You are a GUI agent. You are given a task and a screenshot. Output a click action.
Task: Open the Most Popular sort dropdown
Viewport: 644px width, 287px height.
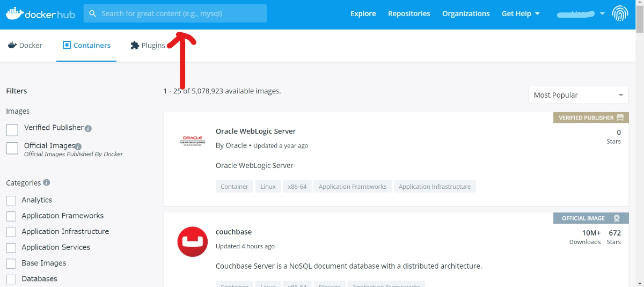[578, 95]
